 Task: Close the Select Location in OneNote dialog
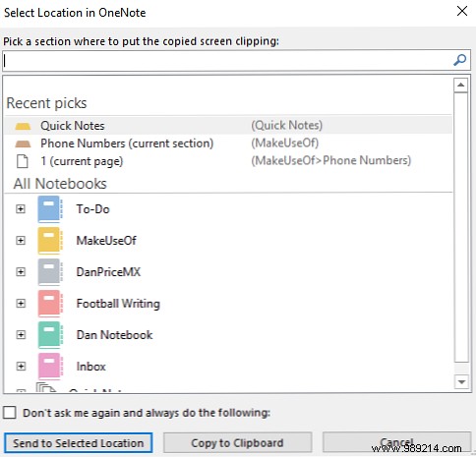coord(462,11)
